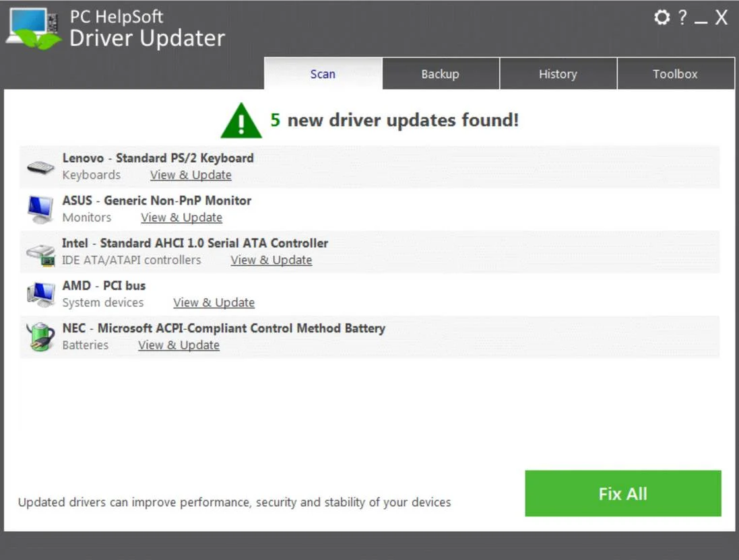Click the green warning triangle icon
This screenshot has height=560, width=739.
241,120
